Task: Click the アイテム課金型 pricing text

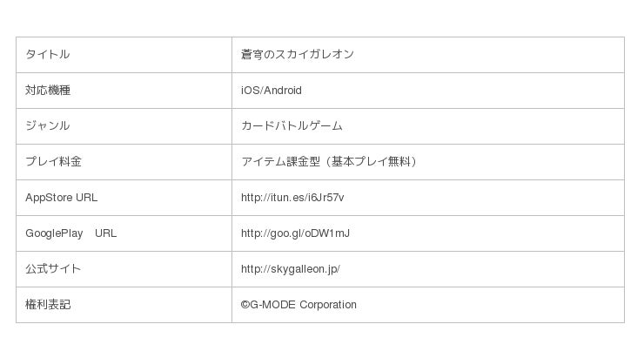Action: 280,162
